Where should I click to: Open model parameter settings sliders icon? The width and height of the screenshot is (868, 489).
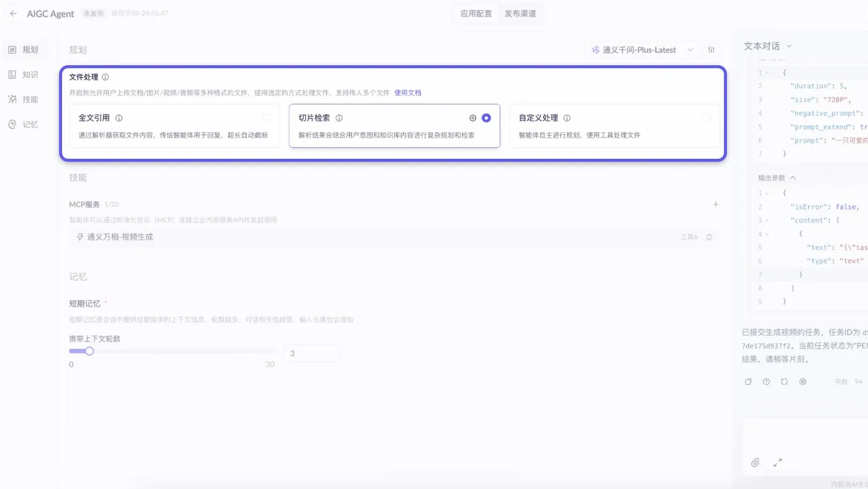pyautogui.click(x=712, y=50)
